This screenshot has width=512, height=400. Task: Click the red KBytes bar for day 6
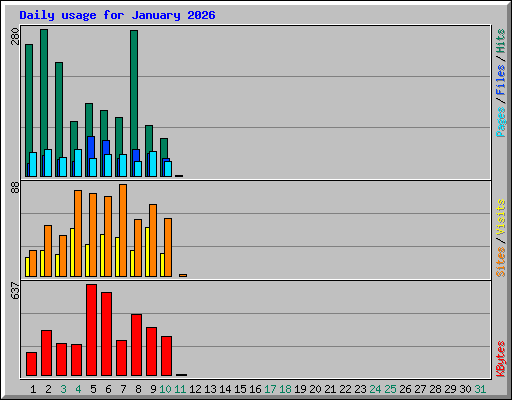pyautogui.click(x=106, y=334)
